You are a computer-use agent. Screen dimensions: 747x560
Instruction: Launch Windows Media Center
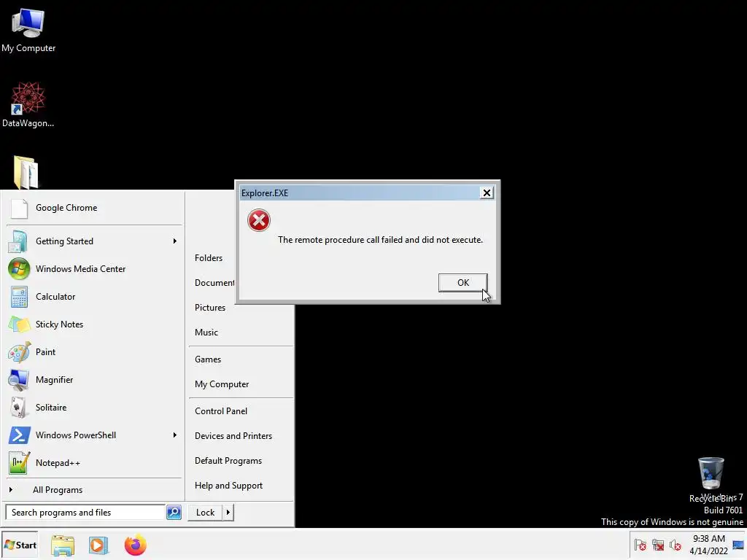tap(93, 269)
